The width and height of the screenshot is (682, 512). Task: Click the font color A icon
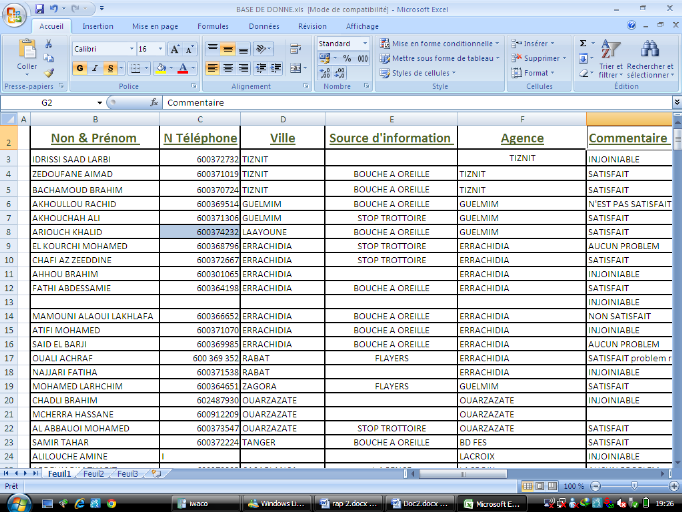pos(182,69)
